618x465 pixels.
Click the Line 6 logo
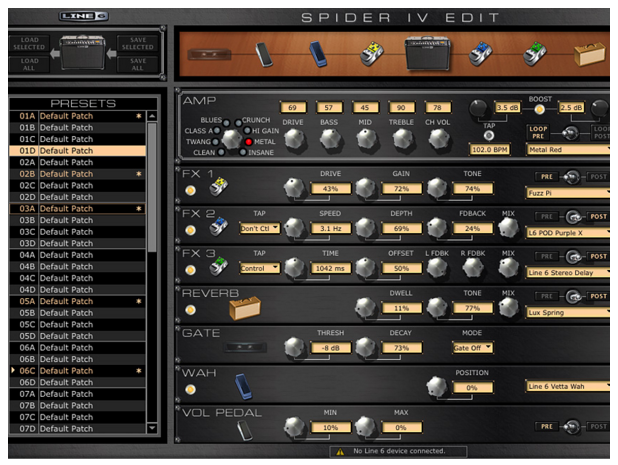[x=84, y=16]
